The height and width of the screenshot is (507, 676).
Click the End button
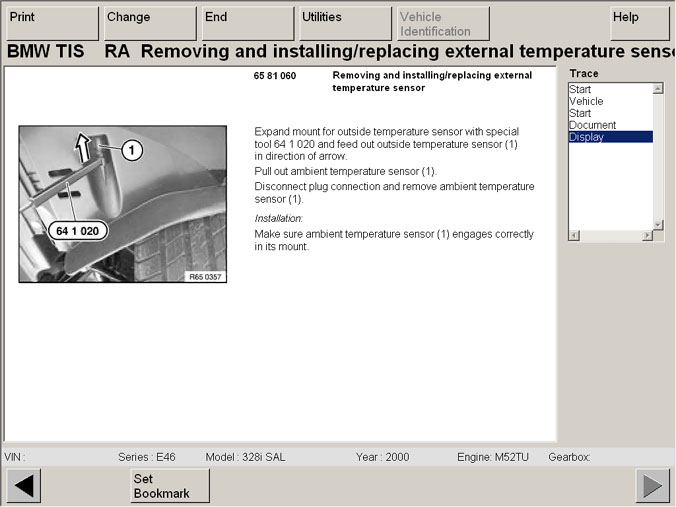click(248, 23)
